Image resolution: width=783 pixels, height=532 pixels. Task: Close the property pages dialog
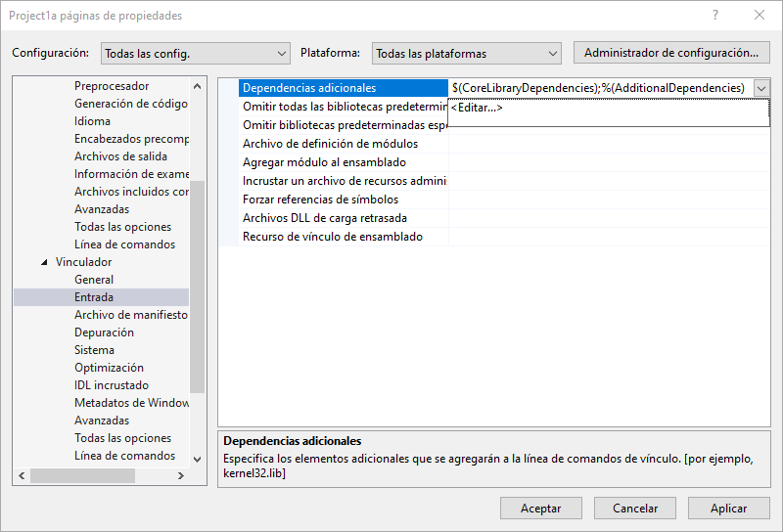760,15
